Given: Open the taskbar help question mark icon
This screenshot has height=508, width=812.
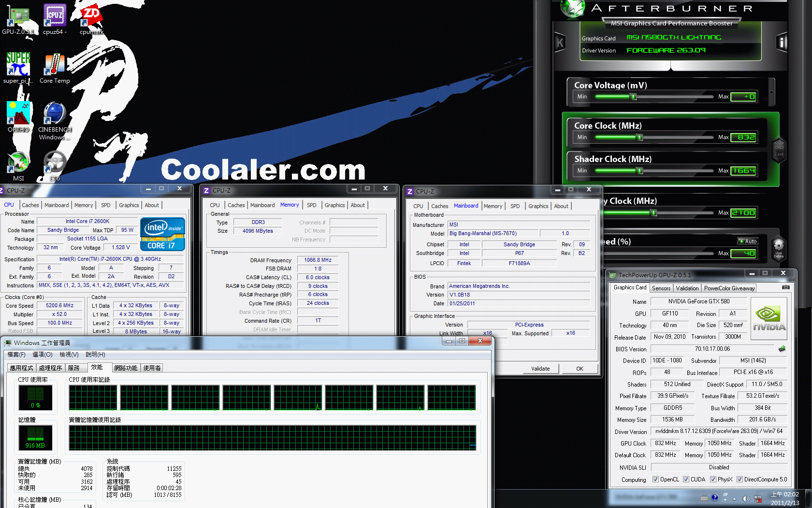Looking at the screenshot, I should (715, 498).
